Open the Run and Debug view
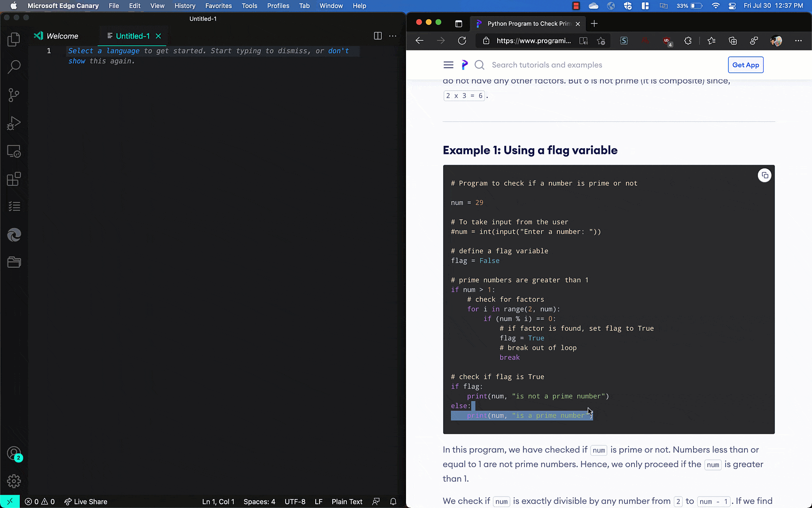The image size is (812, 508). point(14,123)
